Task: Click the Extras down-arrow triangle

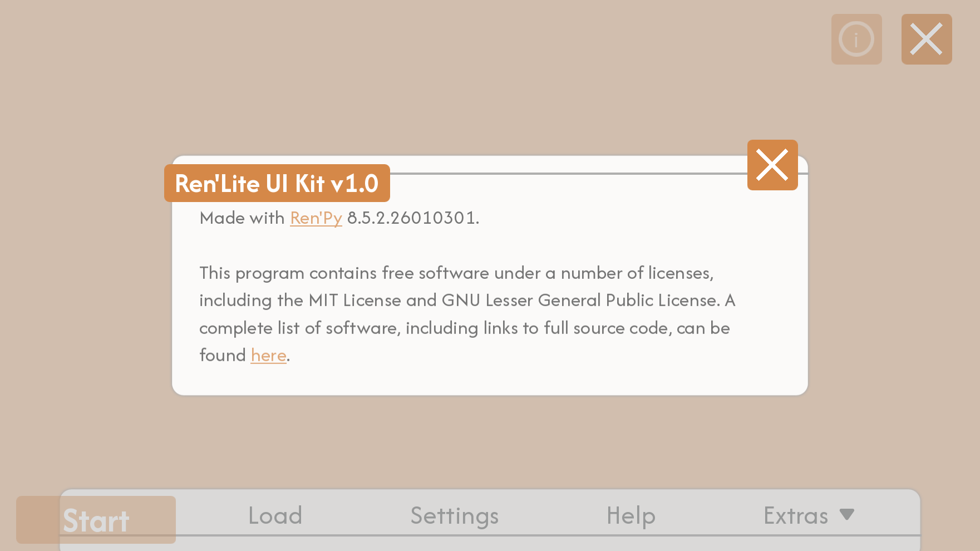Action: coord(846,514)
